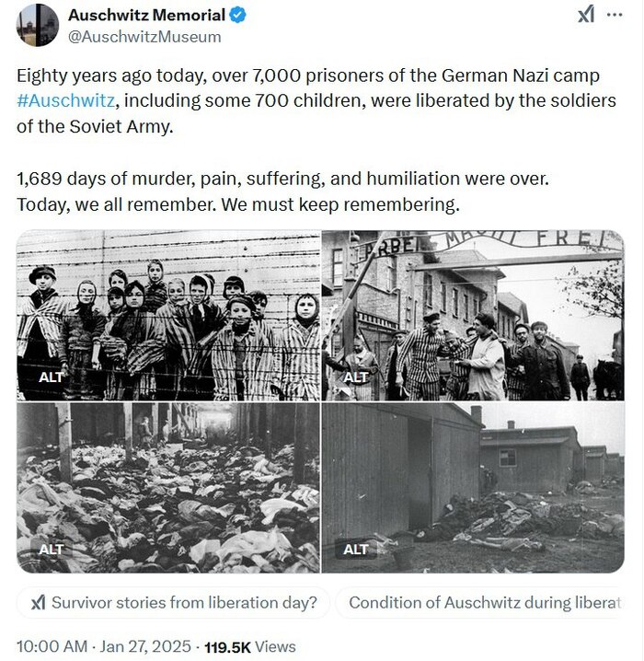
Task: Show ALT text for children behind barbed wire photo
Action: pyautogui.click(x=52, y=377)
